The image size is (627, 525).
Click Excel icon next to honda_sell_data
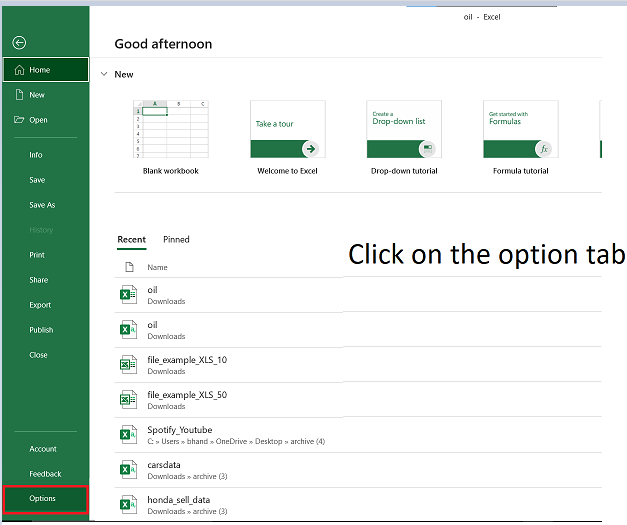click(x=128, y=504)
